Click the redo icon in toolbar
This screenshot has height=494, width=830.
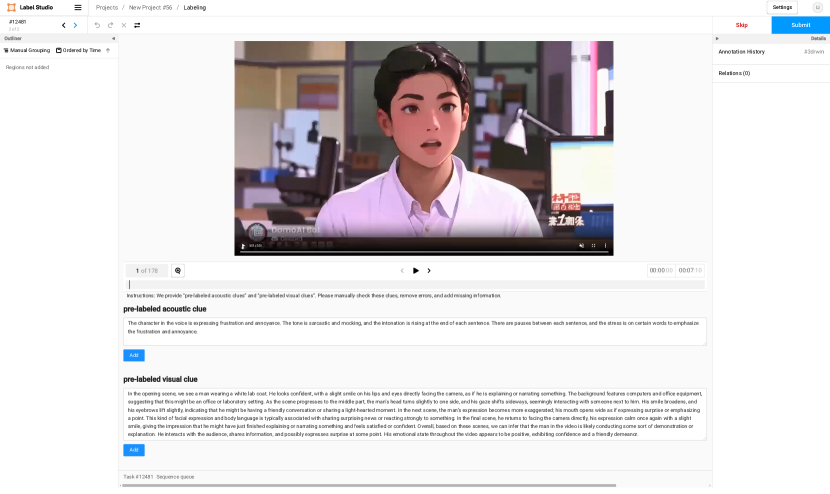pos(110,25)
